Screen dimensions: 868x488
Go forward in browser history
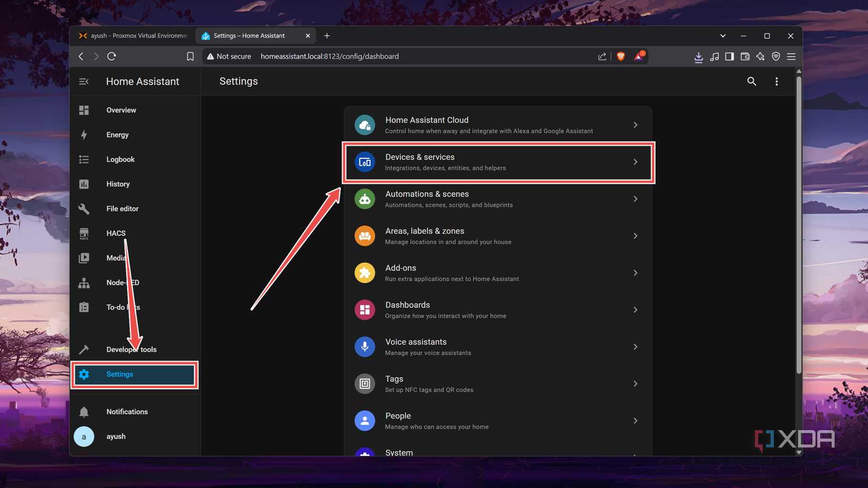[96, 56]
